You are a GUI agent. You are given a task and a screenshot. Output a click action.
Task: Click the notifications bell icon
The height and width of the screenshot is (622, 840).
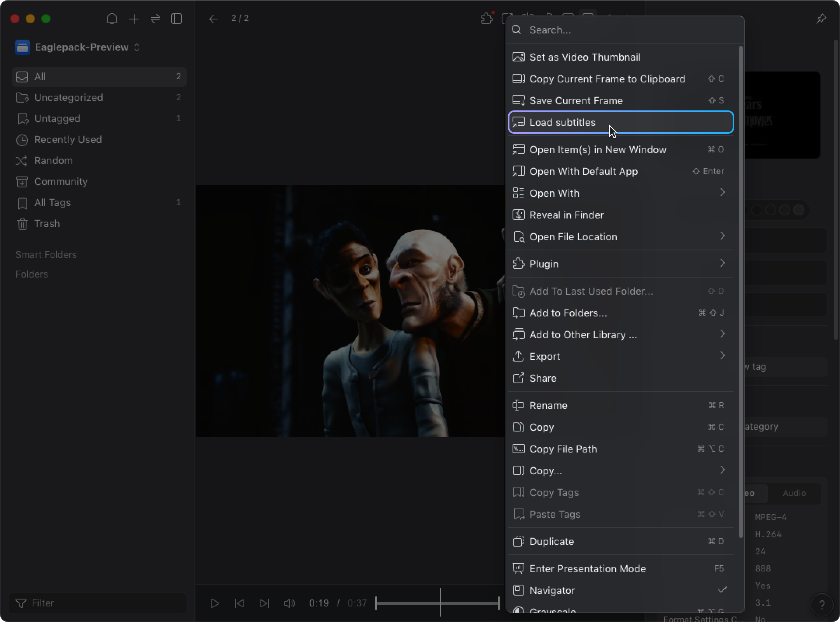click(x=112, y=19)
